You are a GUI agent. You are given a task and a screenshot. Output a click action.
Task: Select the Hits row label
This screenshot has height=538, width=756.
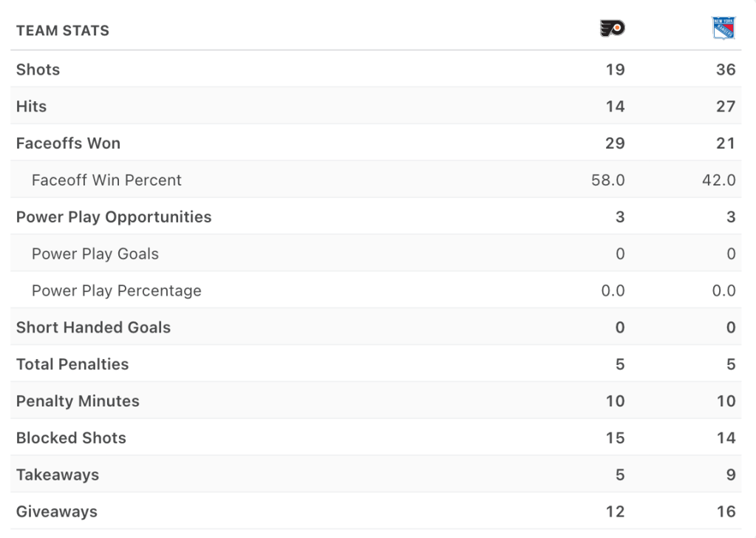[32, 106]
